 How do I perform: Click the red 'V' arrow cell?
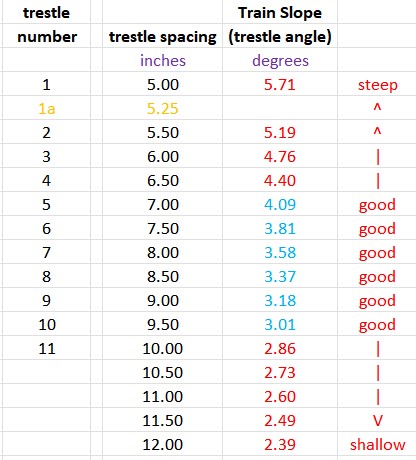[377, 420]
